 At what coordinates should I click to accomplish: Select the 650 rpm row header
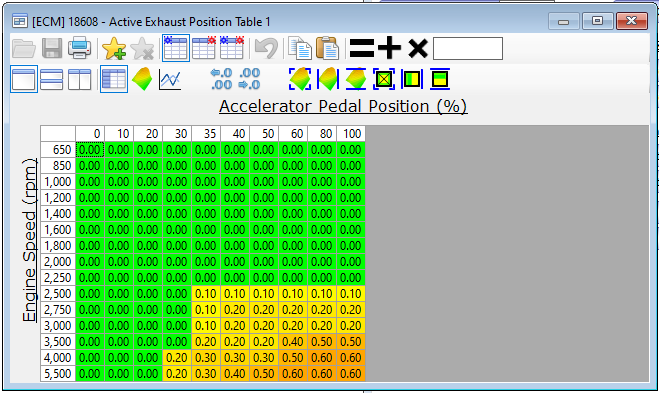point(58,150)
